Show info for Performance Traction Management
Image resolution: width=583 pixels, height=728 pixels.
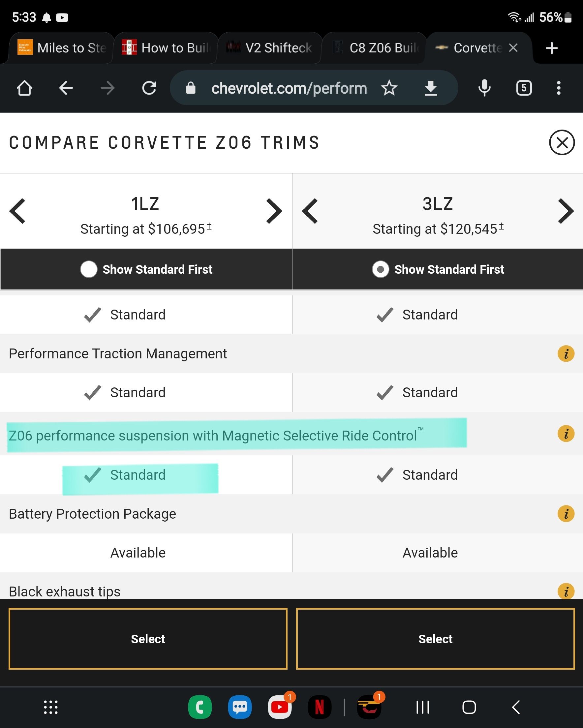[566, 354]
